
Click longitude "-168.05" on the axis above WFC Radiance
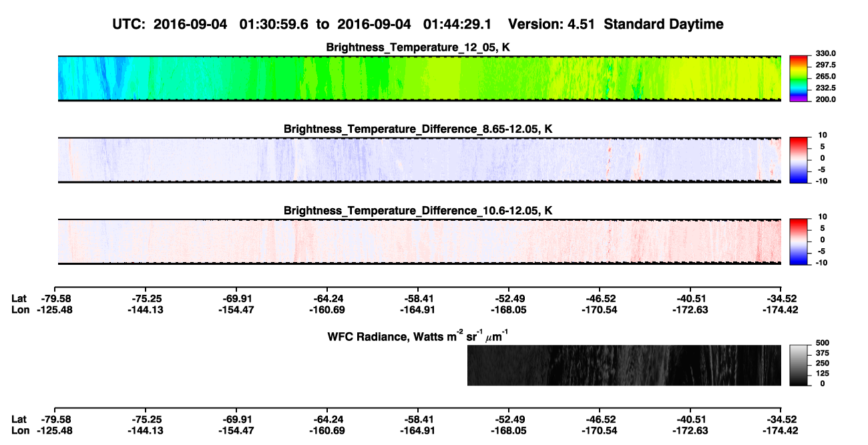tap(509, 309)
